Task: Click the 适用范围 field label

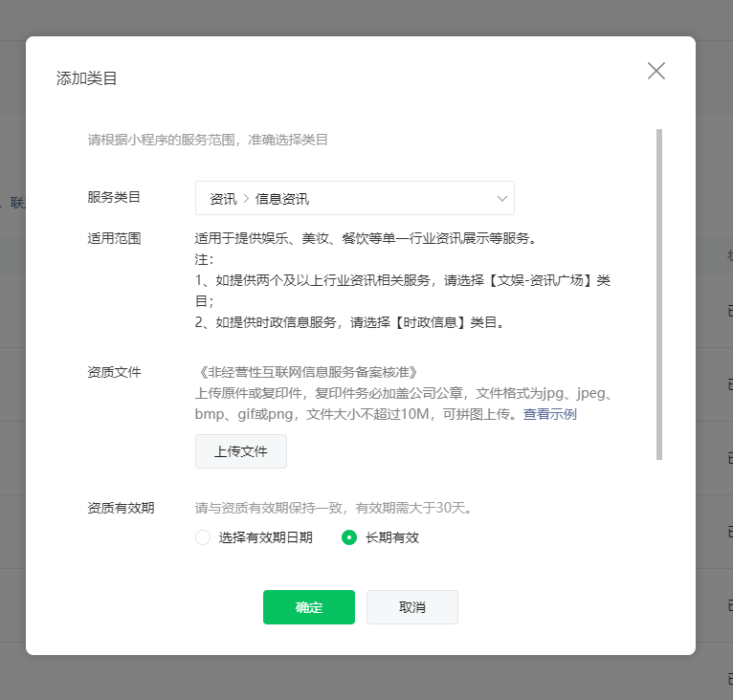Action: pos(114,238)
